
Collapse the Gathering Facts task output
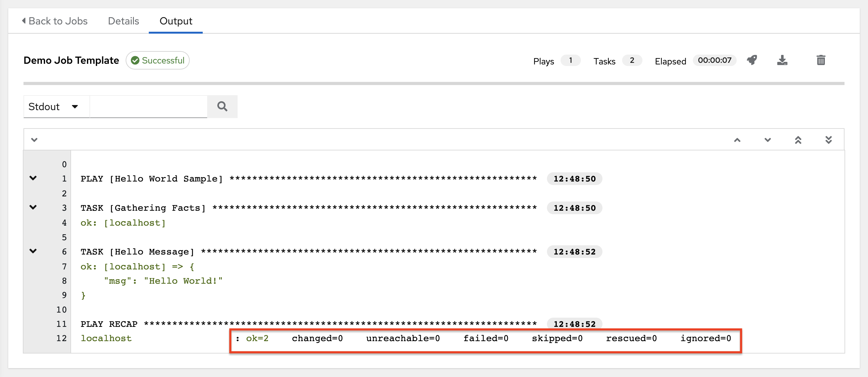[33, 207]
